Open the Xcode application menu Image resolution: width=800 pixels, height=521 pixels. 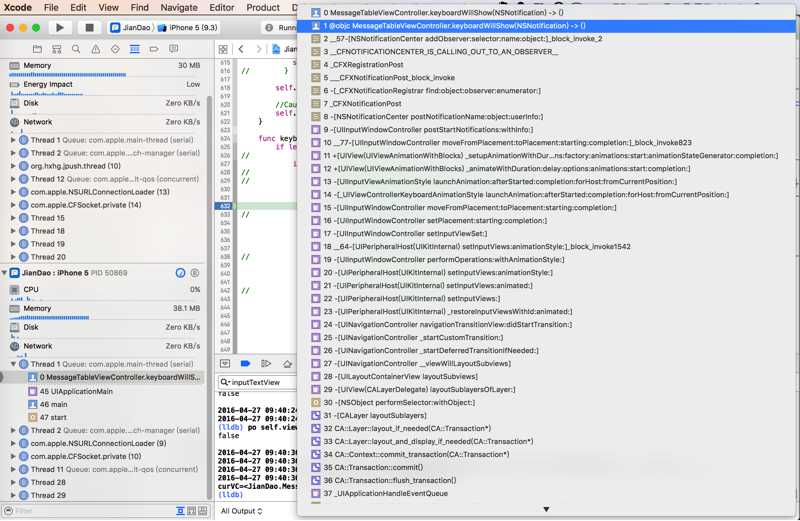18,8
